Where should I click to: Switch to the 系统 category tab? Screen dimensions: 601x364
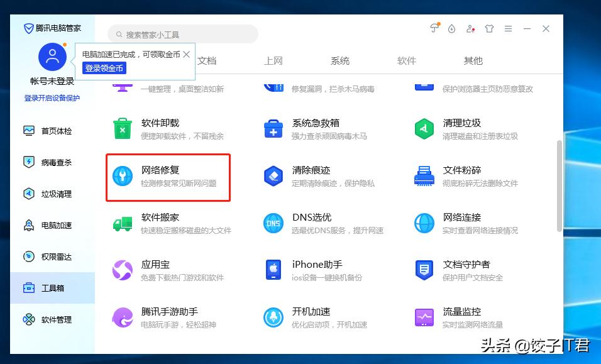tap(339, 61)
